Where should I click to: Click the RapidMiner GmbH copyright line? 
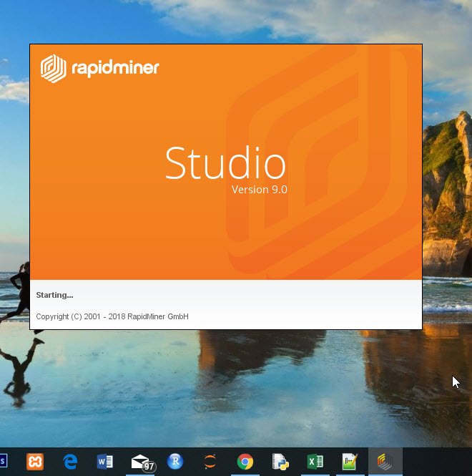tap(112, 316)
